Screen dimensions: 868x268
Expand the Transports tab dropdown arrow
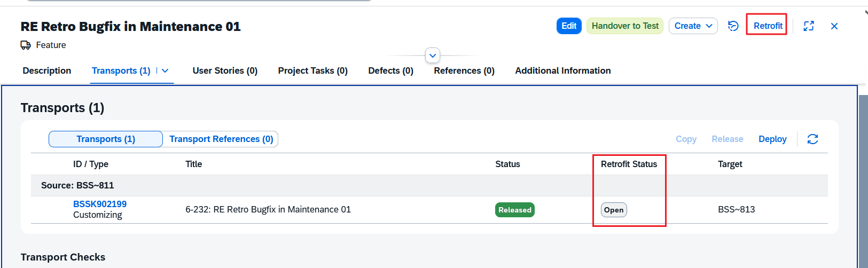click(165, 70)
